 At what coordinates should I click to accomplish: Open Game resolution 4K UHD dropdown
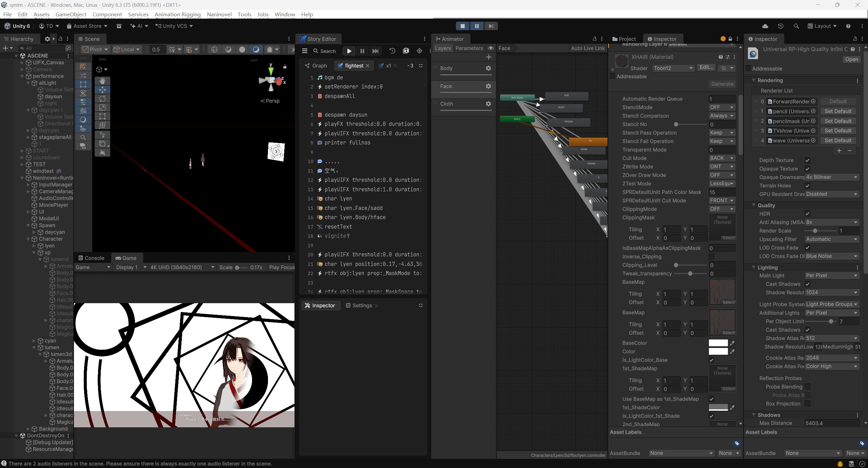pos(182,267)
